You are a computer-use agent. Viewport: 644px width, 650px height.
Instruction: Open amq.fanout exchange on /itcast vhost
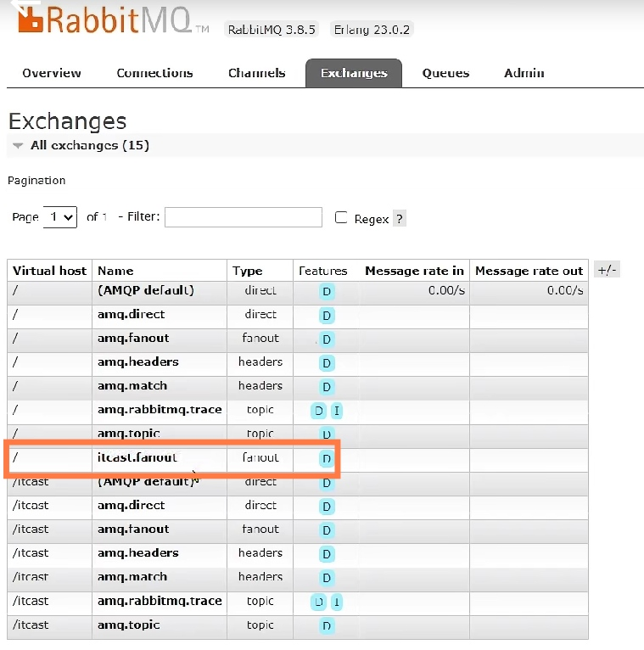pos(133,530)
